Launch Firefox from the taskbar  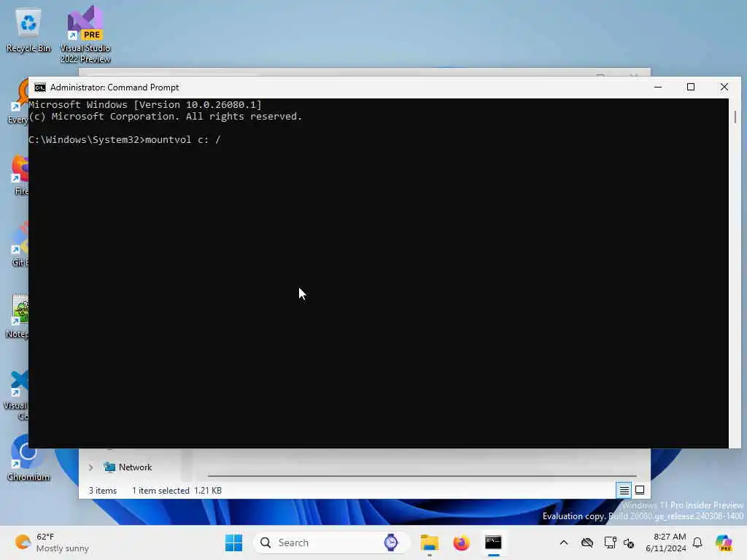coord(461,542)
